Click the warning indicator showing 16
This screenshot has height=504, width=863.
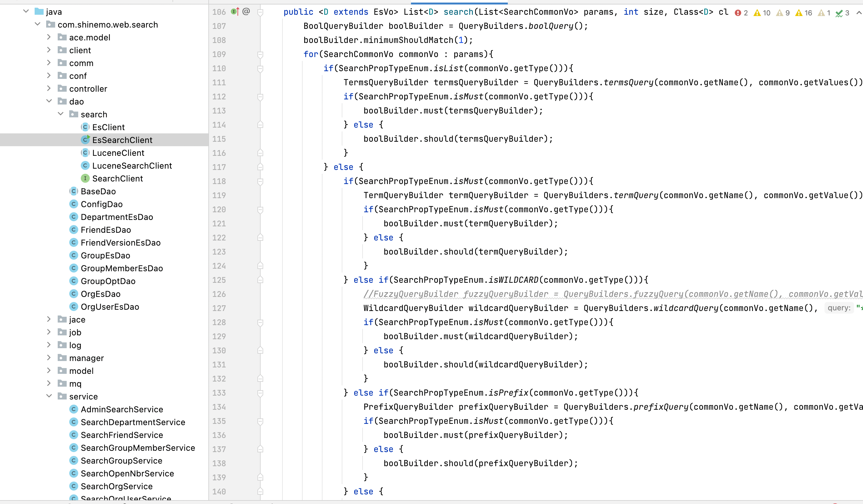click(x=803, y=13)
